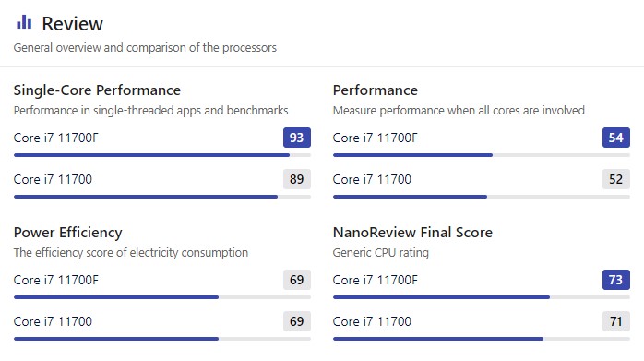
Task: Click the bar chart Review icon
Action: coord(24,22)
